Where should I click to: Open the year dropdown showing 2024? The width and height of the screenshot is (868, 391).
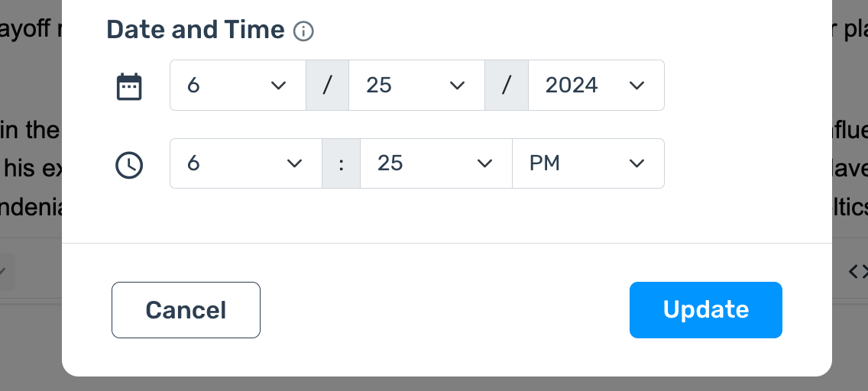595,85
